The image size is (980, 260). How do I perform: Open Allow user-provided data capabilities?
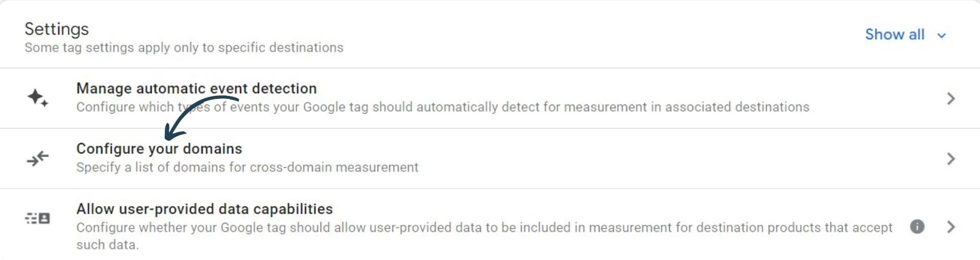(204, 209)
